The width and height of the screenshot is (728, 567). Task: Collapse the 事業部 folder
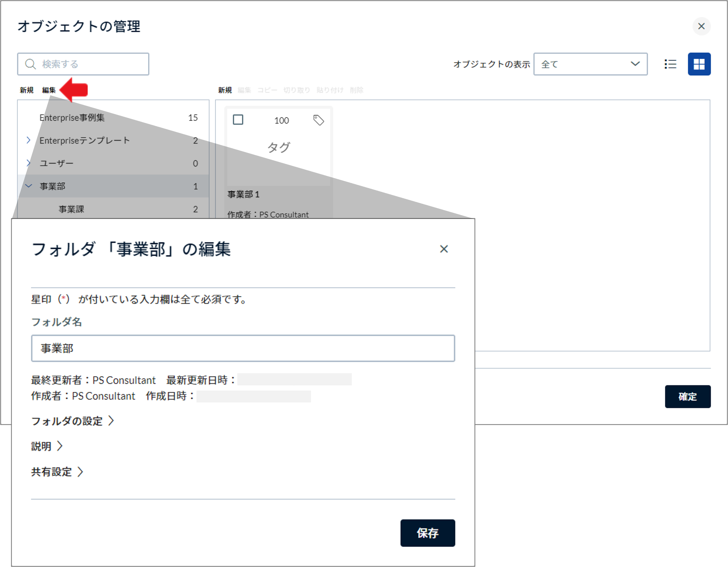pyautogui.click(x=28, y=186)
